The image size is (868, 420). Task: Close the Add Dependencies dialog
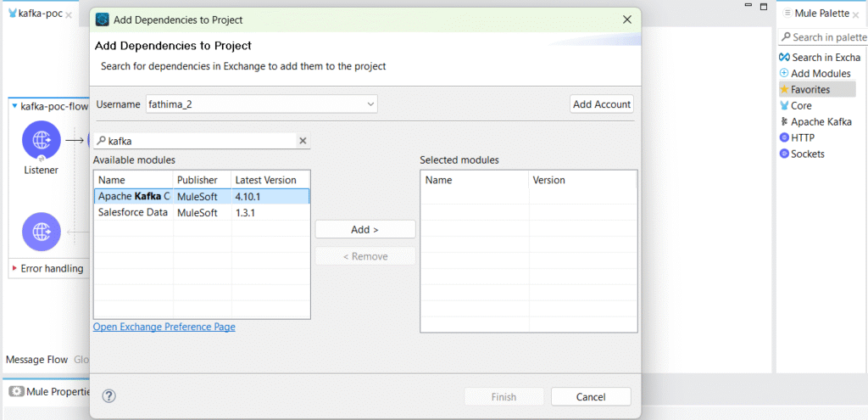coord(627,20)
